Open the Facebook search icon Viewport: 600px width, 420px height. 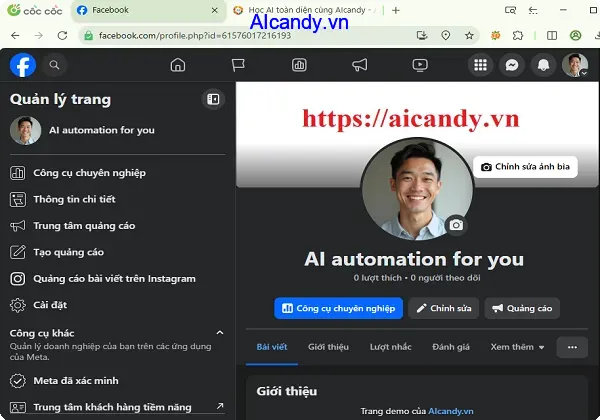tap(54, 65)
